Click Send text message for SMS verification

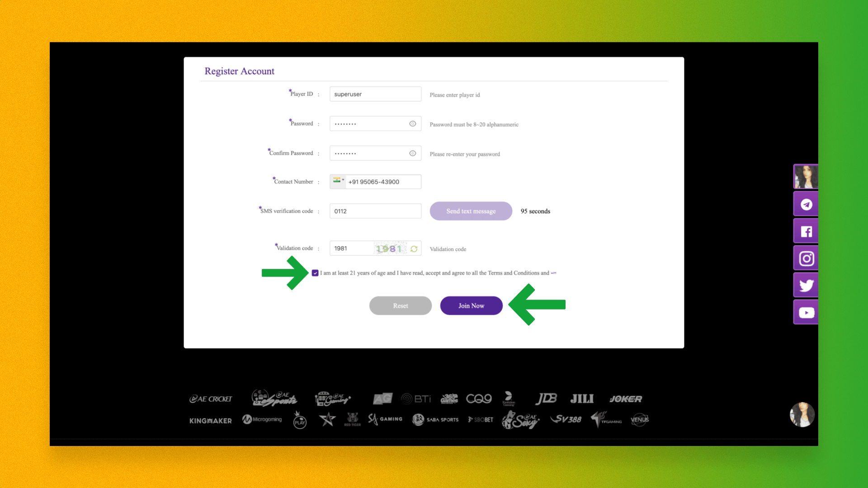point(470,211)
